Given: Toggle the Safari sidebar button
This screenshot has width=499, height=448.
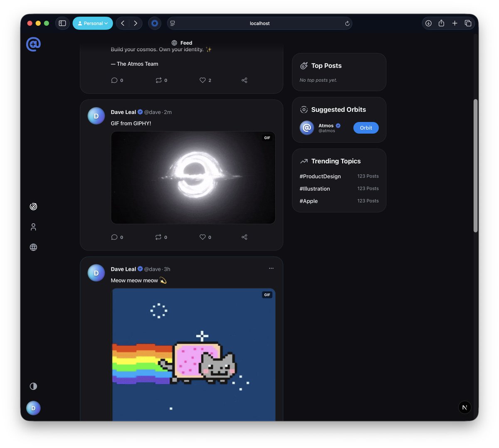Looking at the screenshot, I should [x=62, y=23].
